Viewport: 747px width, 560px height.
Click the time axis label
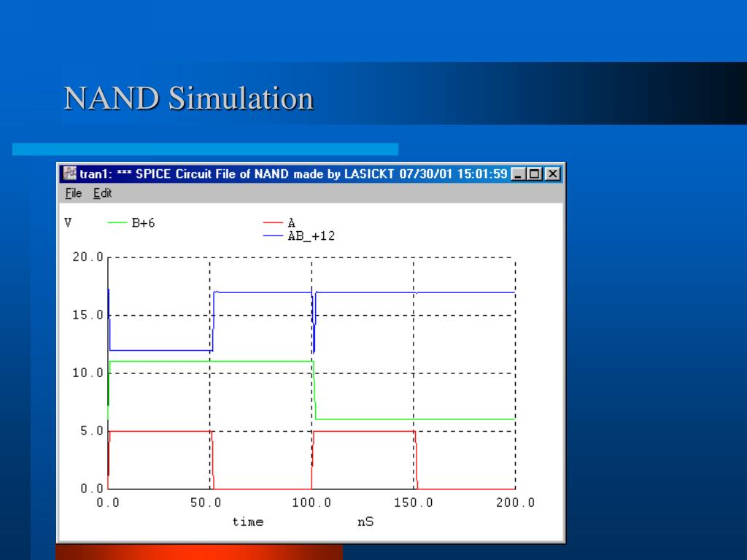pyautogui.click(x=248, y=522)
